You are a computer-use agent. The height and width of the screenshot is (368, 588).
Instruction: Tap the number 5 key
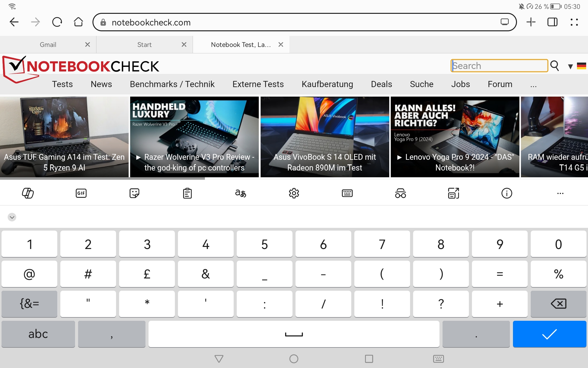265,244
